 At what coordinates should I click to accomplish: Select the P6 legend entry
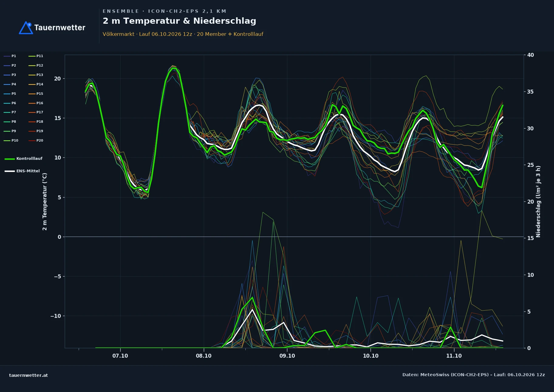tap(10, 103)
